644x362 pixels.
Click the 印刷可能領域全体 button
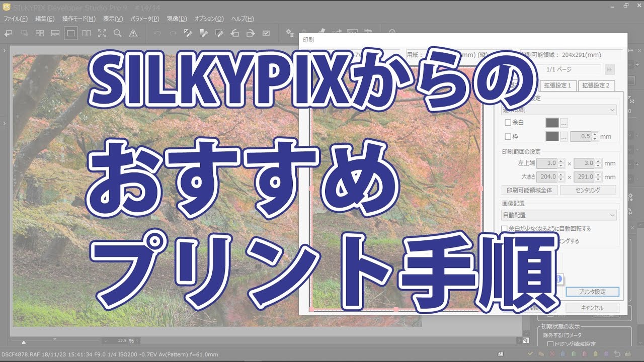529,190
